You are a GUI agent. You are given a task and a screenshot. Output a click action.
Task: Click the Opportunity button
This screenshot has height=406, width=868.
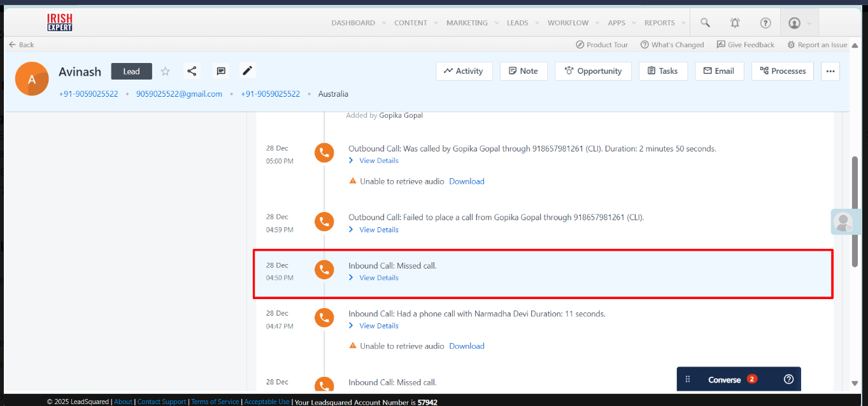(593, 71)
